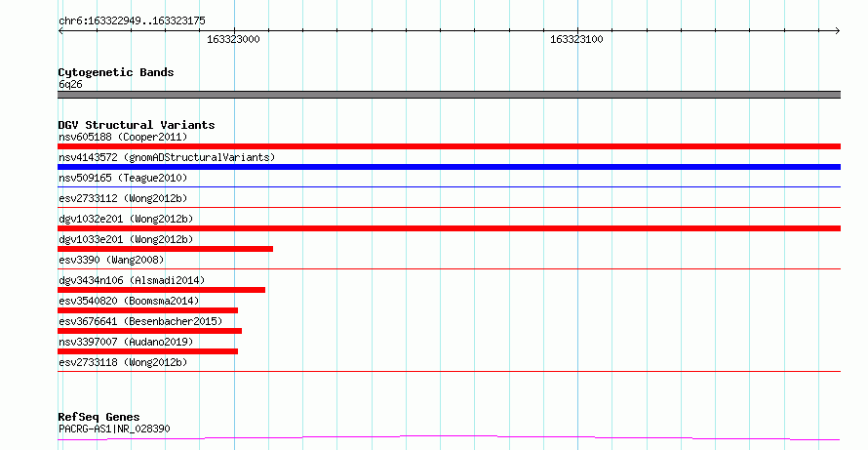Open esv2733112 (Wong2012b) variant label
The height and width of the screenshot is (450, 868).
click(x=123, y=198)
